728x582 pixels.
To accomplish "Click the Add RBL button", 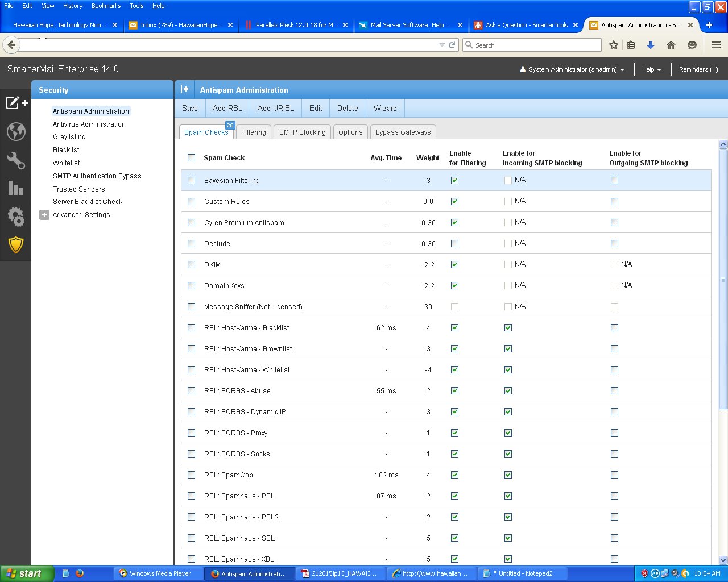I will tap(227, 108).
